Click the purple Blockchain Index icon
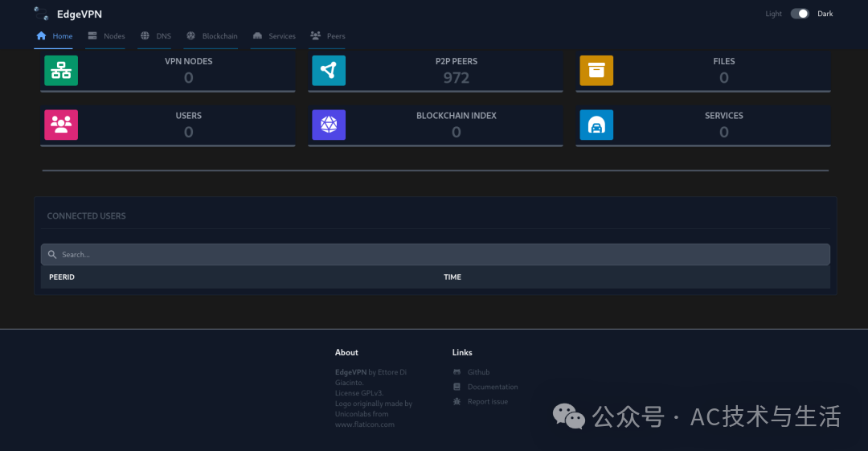 (329, 125)
